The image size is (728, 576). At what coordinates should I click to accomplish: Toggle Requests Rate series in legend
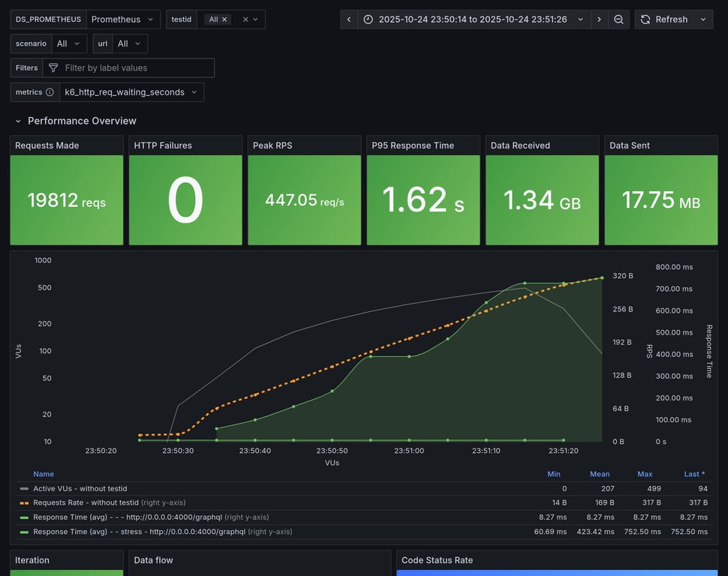coord(86,502)
